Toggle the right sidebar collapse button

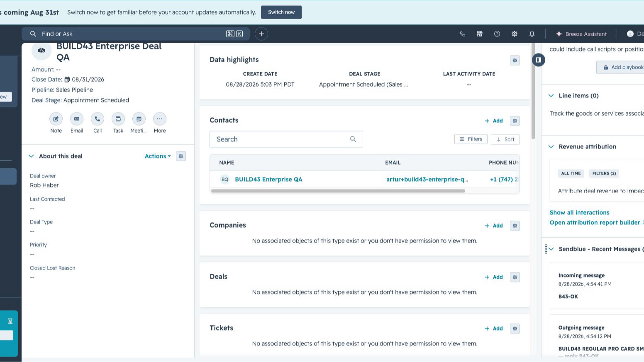pyautogui.click(x=538, y=60)
